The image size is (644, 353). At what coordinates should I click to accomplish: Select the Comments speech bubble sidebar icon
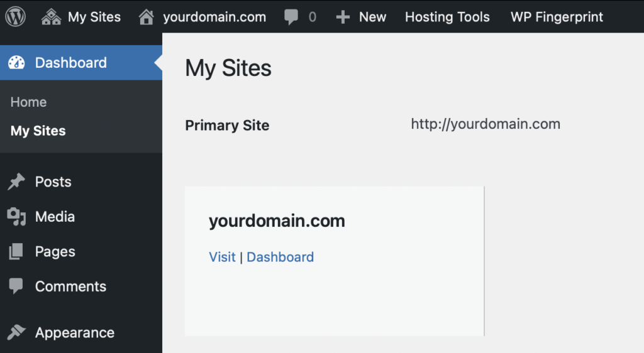(16, 286)
